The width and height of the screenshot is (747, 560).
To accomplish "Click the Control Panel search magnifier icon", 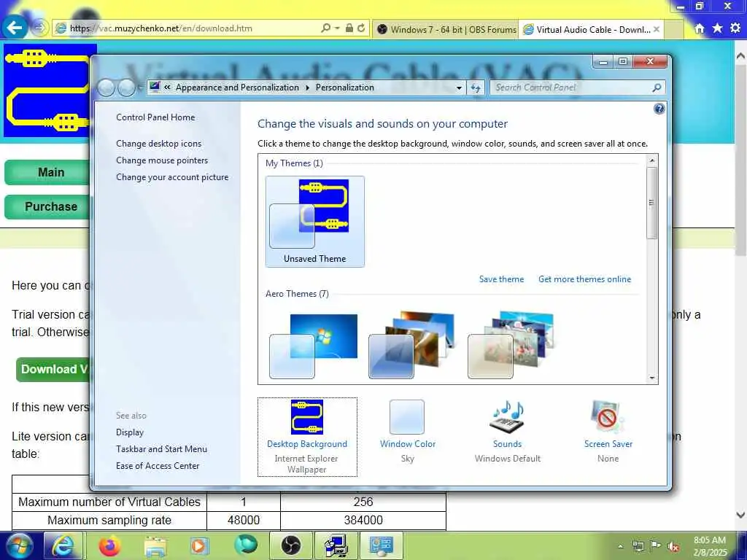I will coord(657,87).
